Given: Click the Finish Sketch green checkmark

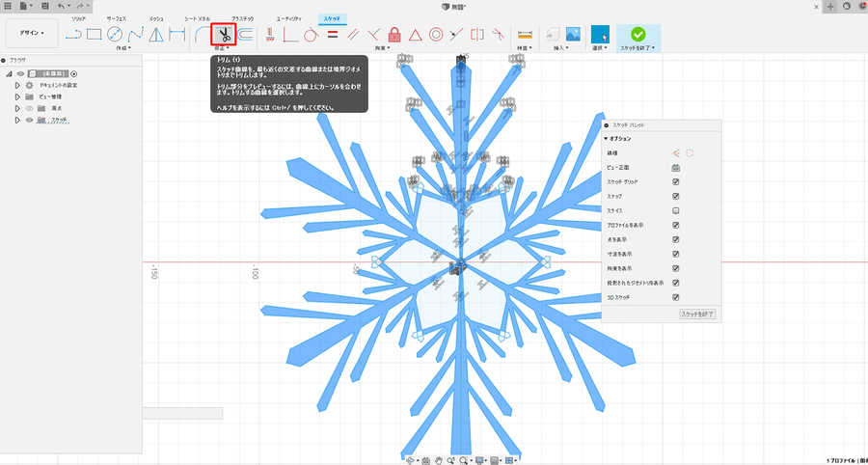Looking at the screenshot, I should (x=638, y=35).
